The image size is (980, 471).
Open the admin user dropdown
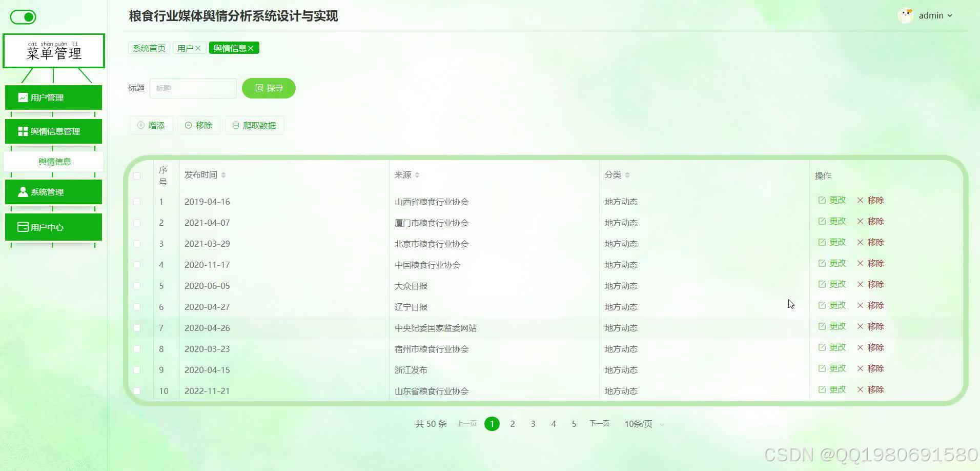click(935, 15)
